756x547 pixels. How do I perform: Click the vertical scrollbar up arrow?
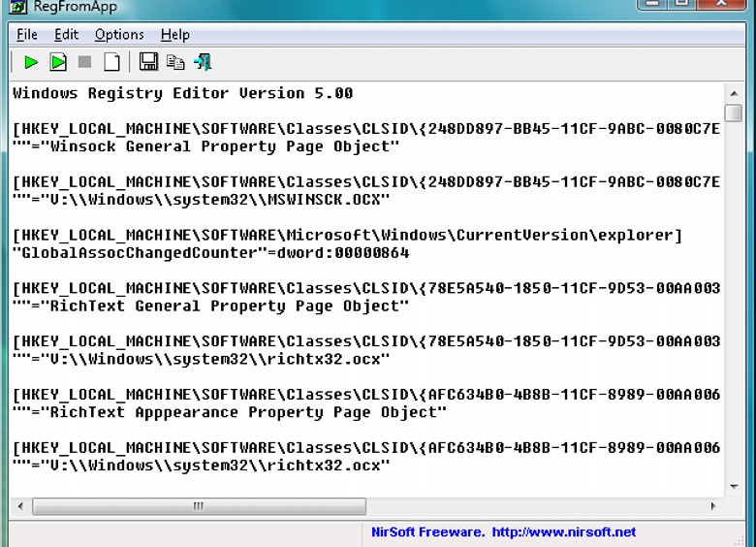[734, 93]
